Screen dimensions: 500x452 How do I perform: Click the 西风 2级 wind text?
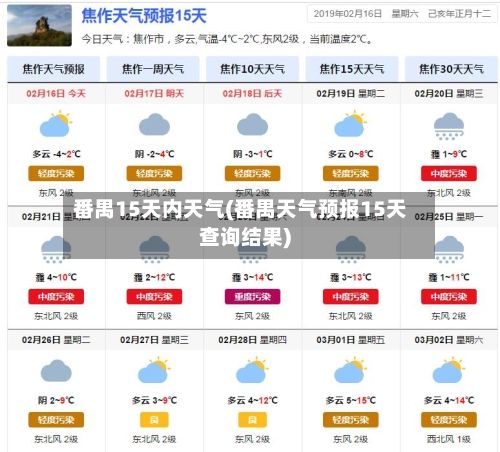pos(154,316)
